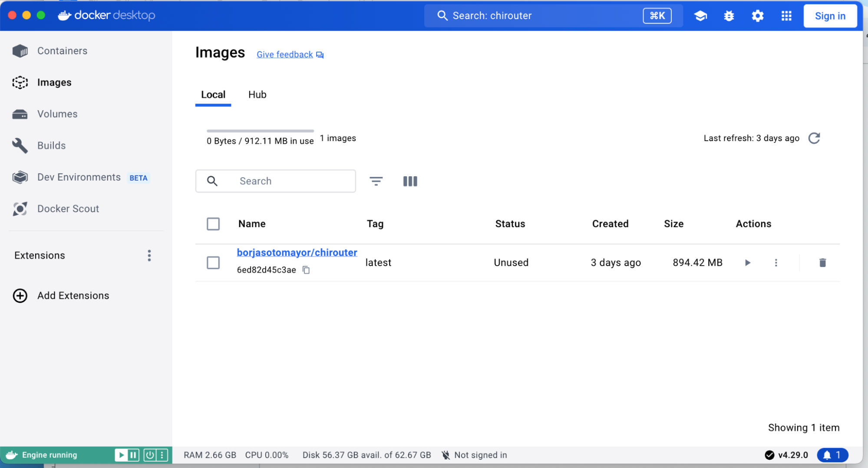Screen dimensions: 868x468
Task: Select the Images sidebar icon
Action: coord(20,82)
